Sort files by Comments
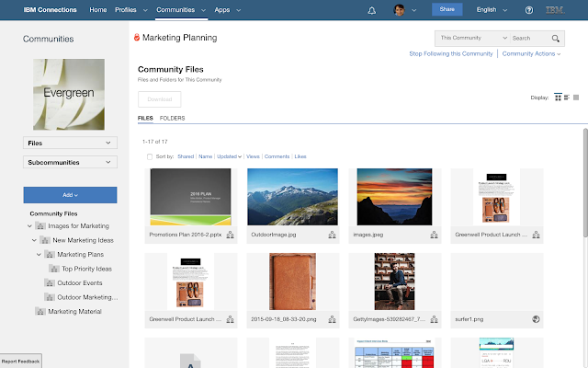The image size is (588, 368). click(x=277, y=156)
